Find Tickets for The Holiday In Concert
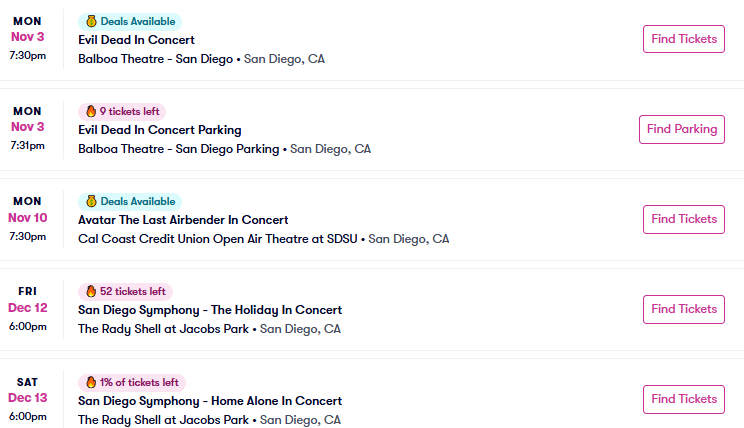 683,309
